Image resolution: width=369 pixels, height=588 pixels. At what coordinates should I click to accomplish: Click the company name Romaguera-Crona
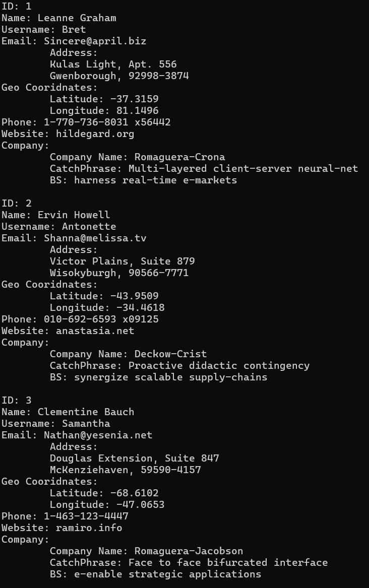pyautogui.click(x=179, y=157)
